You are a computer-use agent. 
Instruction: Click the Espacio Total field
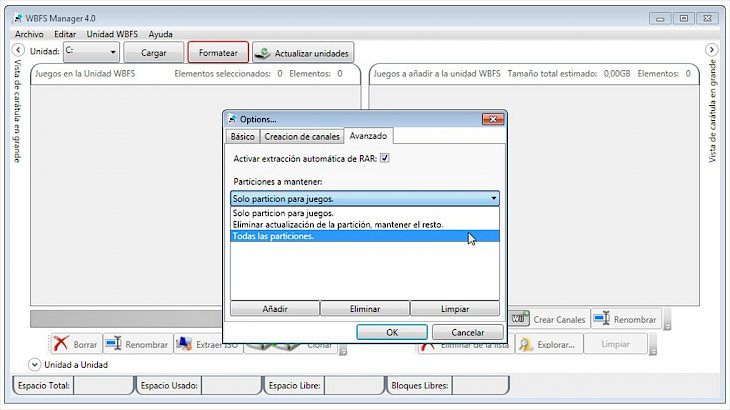(103, 385)
